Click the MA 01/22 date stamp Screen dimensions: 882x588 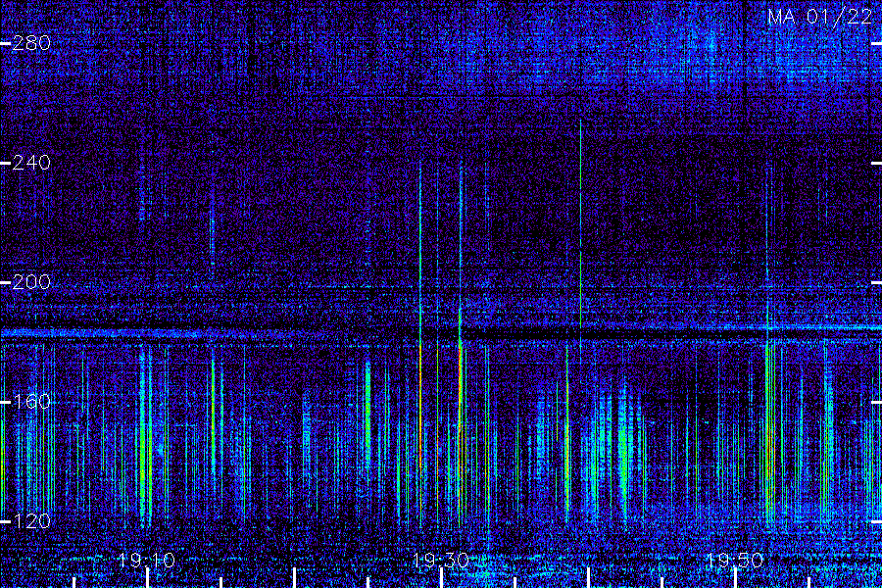819,17
